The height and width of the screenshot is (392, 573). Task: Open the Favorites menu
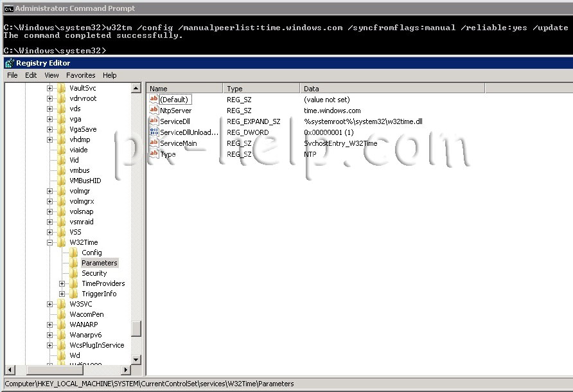pos(80,75)
